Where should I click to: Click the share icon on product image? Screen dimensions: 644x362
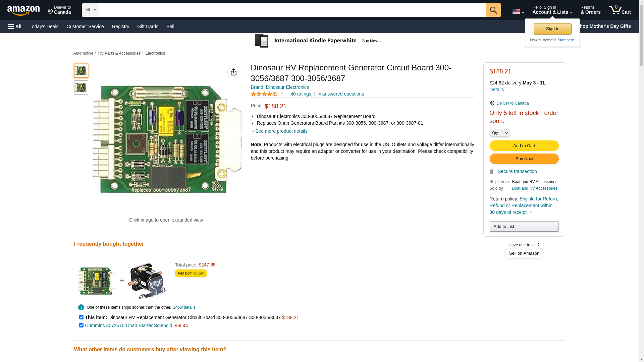234,72
